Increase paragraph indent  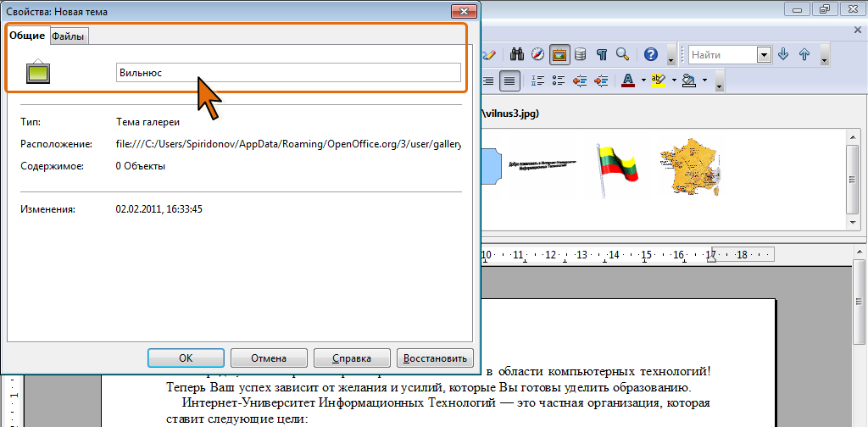click(x=602, y=81)
